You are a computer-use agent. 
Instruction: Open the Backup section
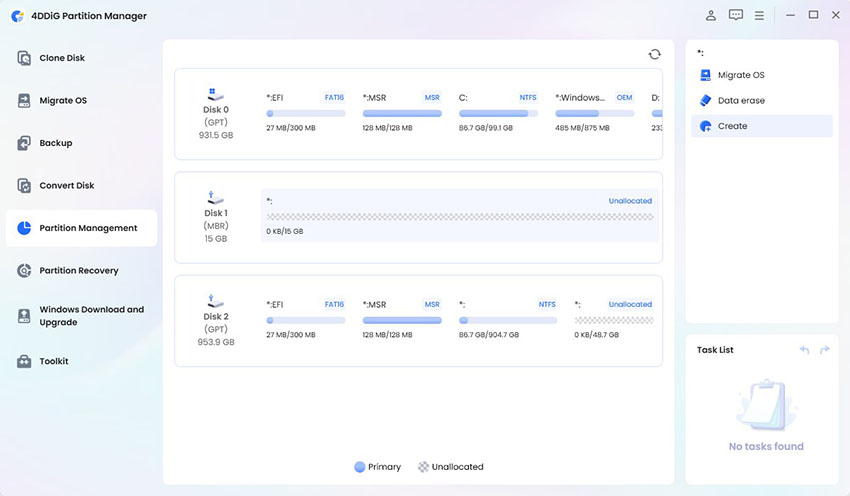point(55,143)
